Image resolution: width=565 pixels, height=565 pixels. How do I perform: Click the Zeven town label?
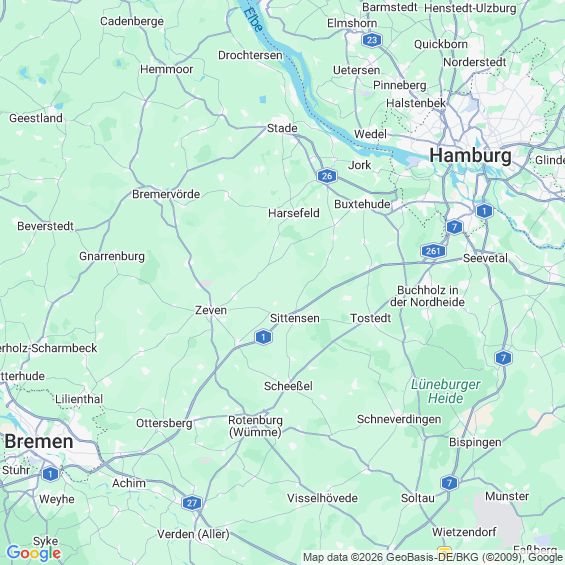tap(211, 310)
